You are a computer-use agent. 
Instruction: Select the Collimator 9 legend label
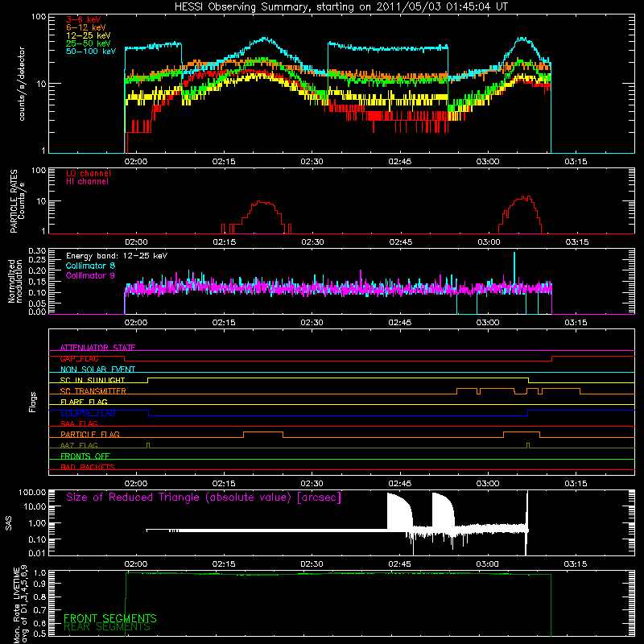click(90, 275)
